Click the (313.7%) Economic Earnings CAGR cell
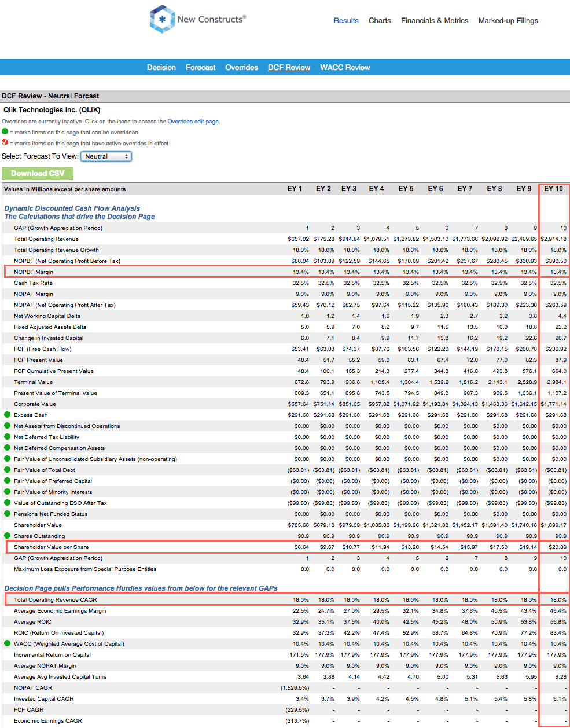570x728 pixels. [x=297, y=720]
